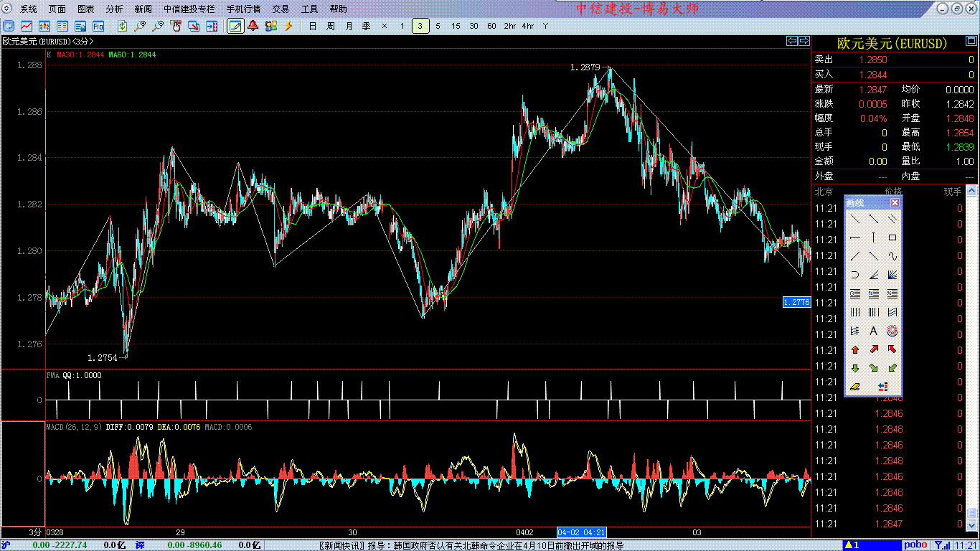Click the previous symbol left arrow button

[x=792, y=41]
